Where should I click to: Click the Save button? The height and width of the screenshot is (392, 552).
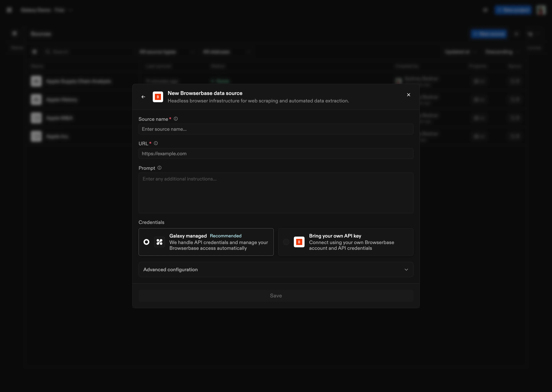(x=275, y=296)
